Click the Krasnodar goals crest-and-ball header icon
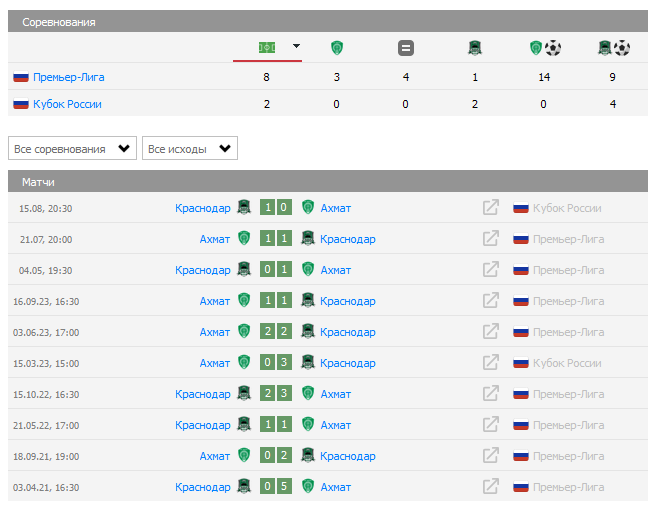Viewport: 664px width, 519px height. 614,47
